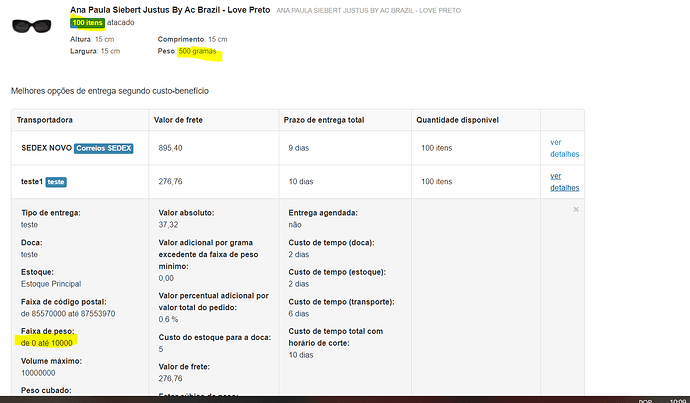Click the green 100 itens badge
This screenshot has height=403, width=690.
point(88,22)
